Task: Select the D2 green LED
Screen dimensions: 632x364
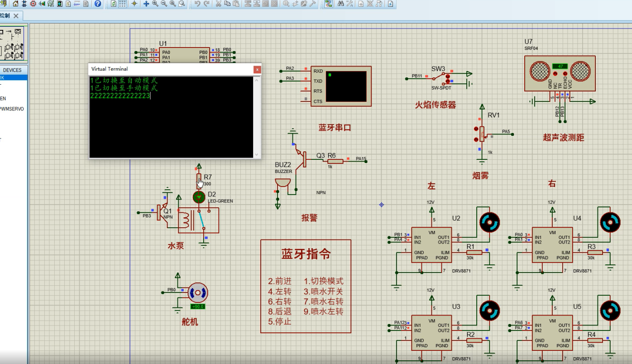Action: 199,197
